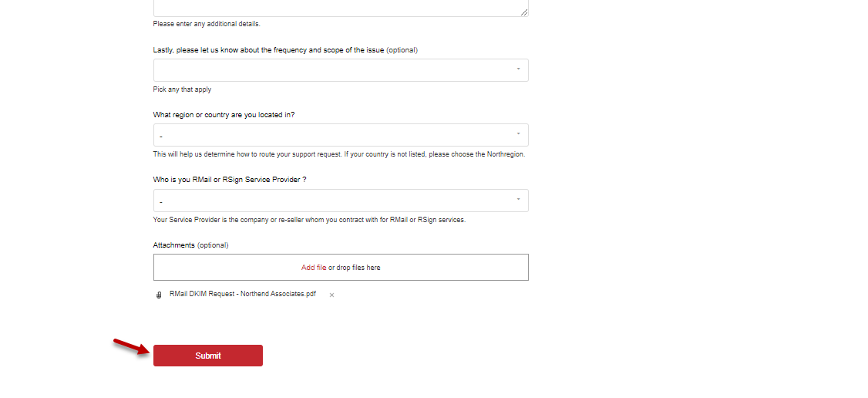
Task: Click the 'or drop files here' text
Action: 355,268
